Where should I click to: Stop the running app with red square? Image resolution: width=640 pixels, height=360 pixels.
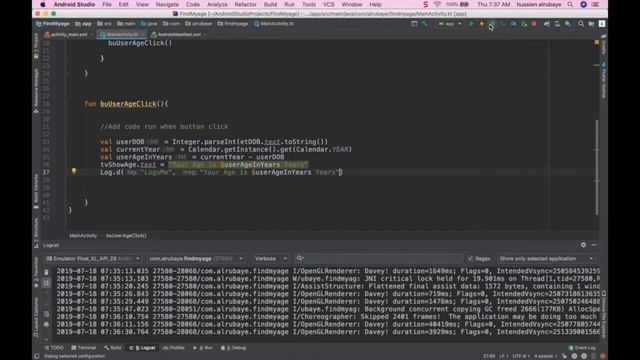point(534,24)
